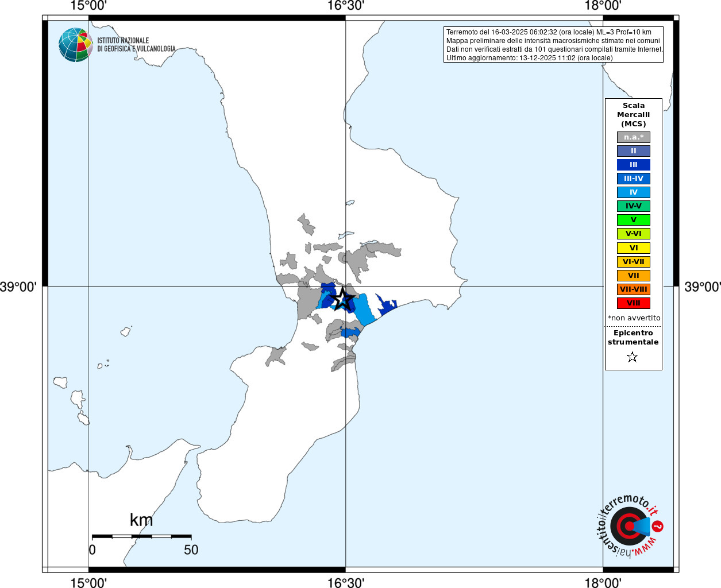Select the II intensity legend swatch
This screenshot has width=721, height=588.
634,151
